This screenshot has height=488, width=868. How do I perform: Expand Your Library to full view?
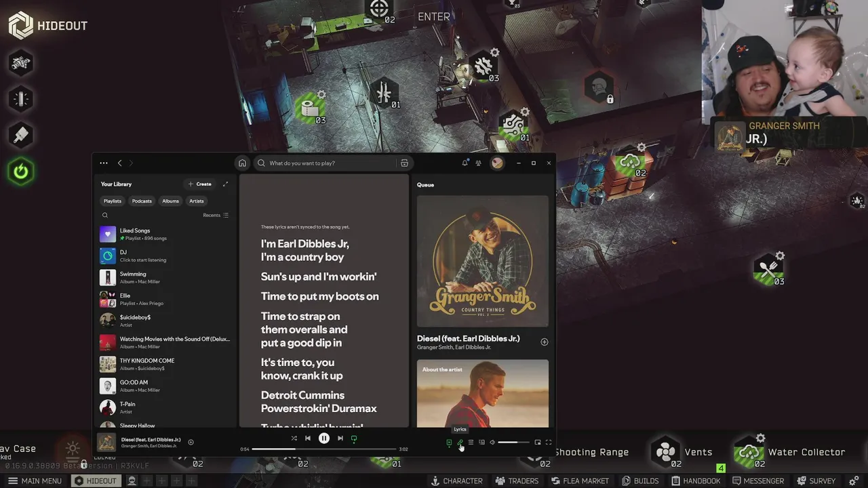point(225,184)
